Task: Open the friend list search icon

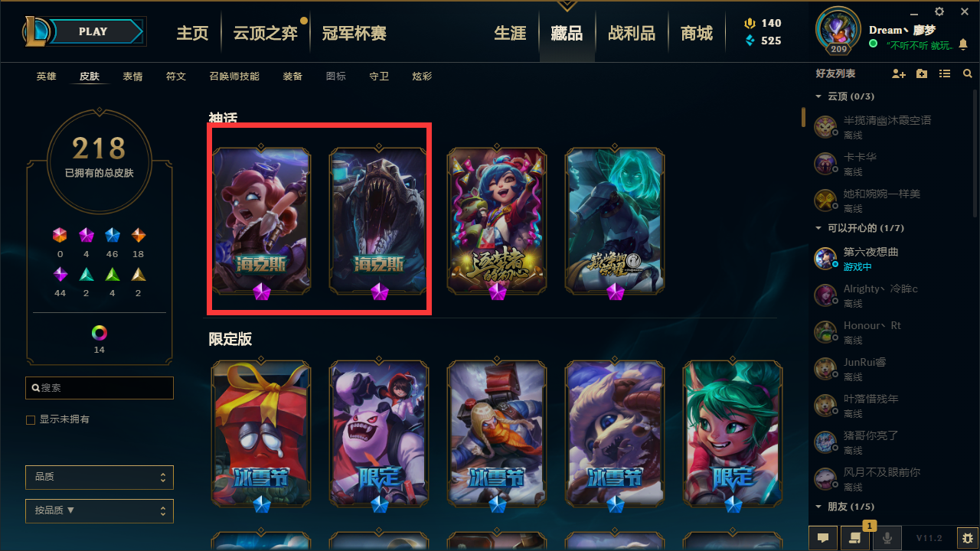Action: tap(967, 73)
